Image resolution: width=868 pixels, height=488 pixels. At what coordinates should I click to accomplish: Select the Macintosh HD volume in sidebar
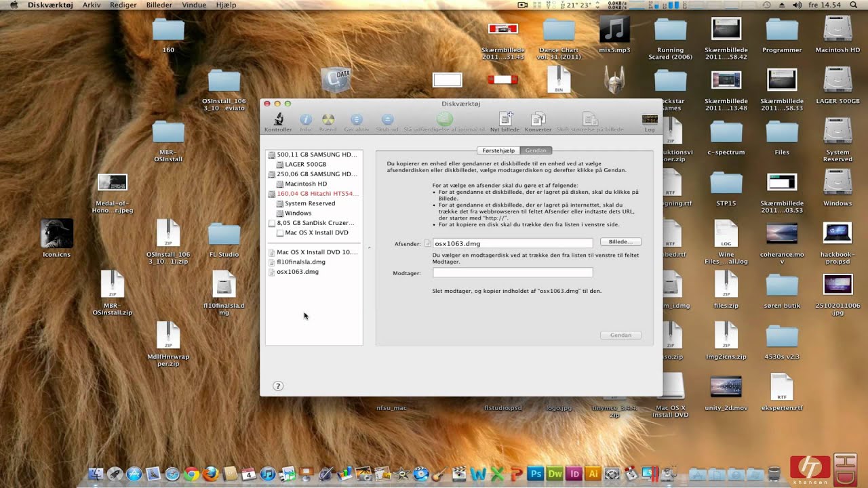302,184
